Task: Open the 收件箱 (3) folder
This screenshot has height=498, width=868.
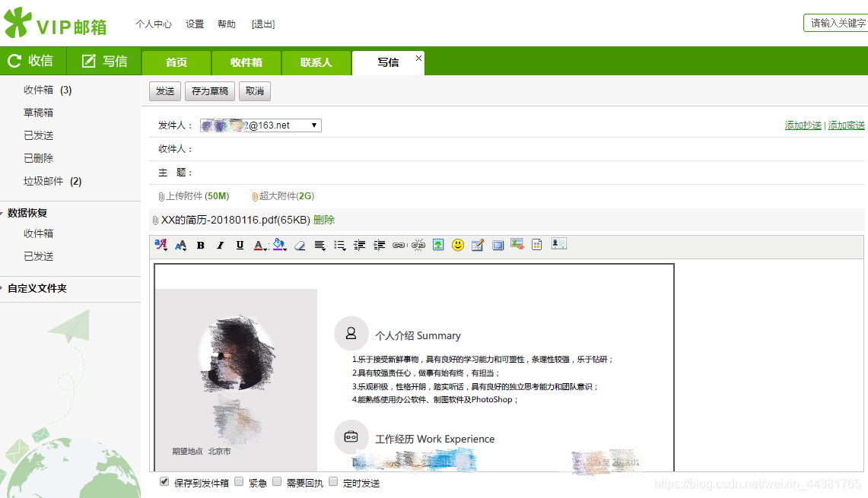Action: pos(48,90)
